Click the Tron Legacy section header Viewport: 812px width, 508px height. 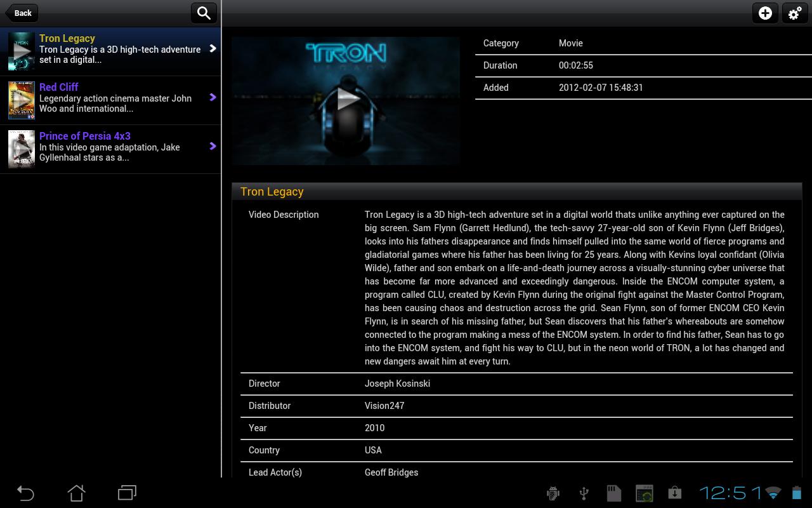click(x=517, y=192)
